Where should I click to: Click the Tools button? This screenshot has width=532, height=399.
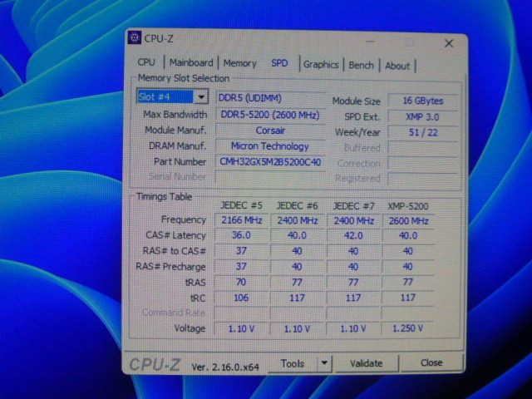point(293,363)
